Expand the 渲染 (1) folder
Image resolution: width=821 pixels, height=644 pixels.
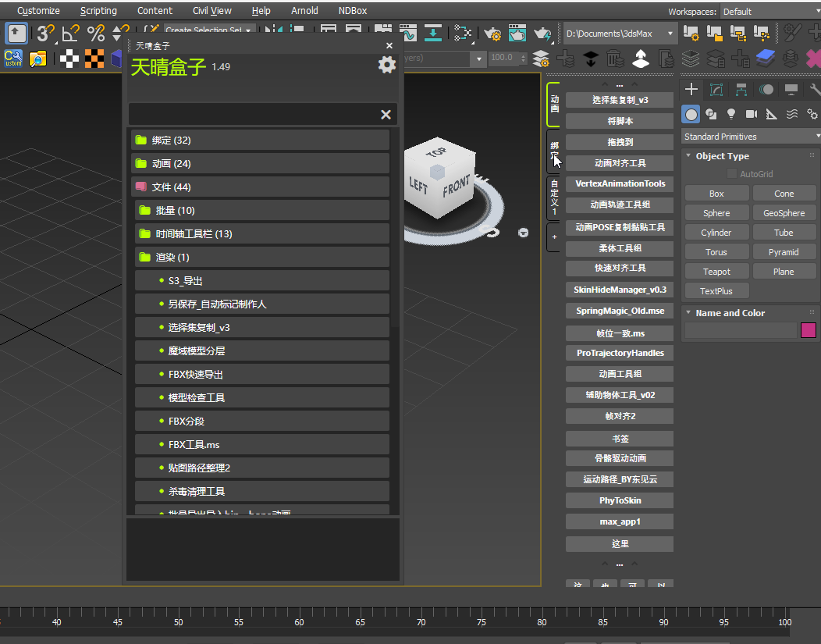(262, 257)
